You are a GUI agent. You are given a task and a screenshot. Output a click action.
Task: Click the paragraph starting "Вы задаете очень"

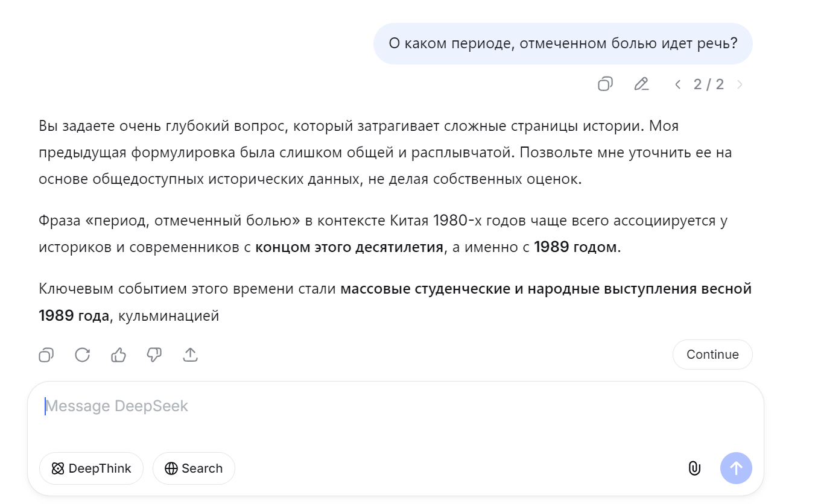pos(385,153)
